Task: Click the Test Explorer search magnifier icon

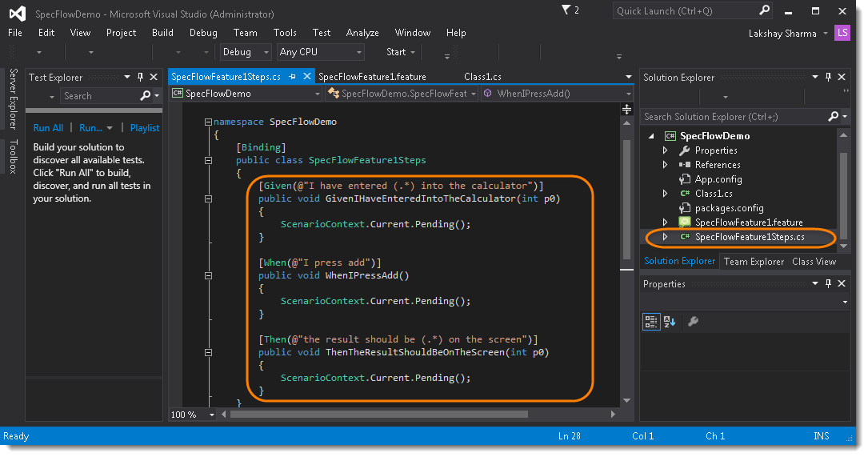Action: tap(145, 95)
